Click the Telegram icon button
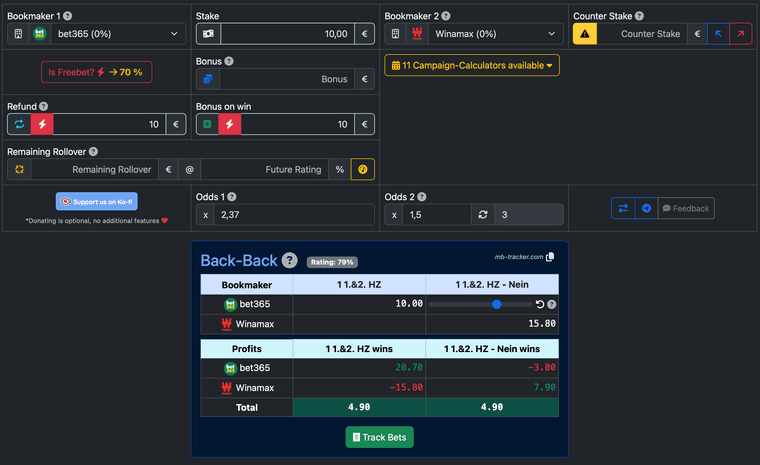 (x=646, y=208)
